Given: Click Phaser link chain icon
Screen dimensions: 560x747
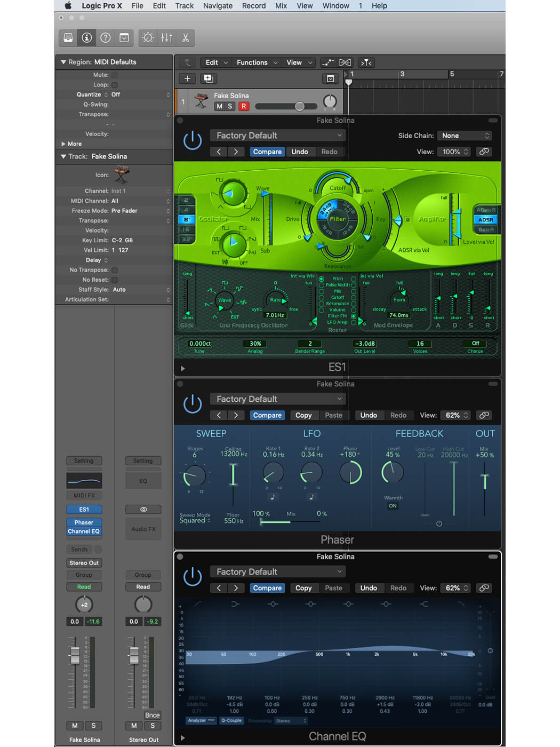Looking at the screenshot, I should [x=484, y=415].
